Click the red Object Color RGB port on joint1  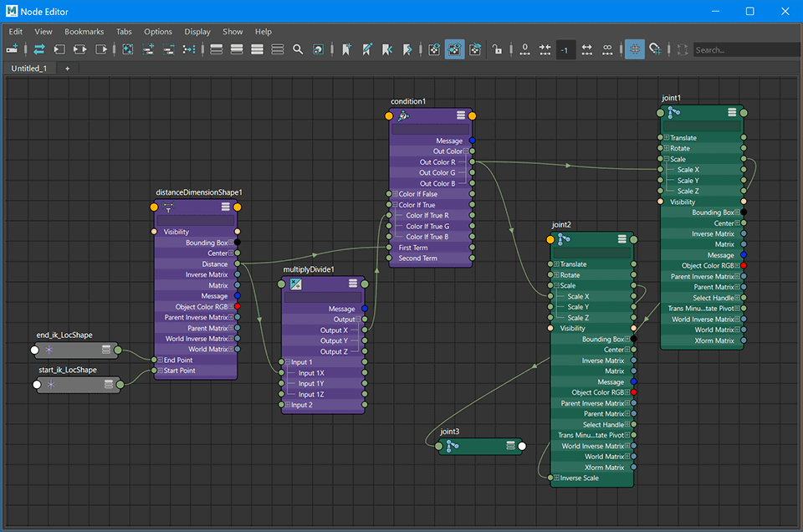[x=743, y=266]
